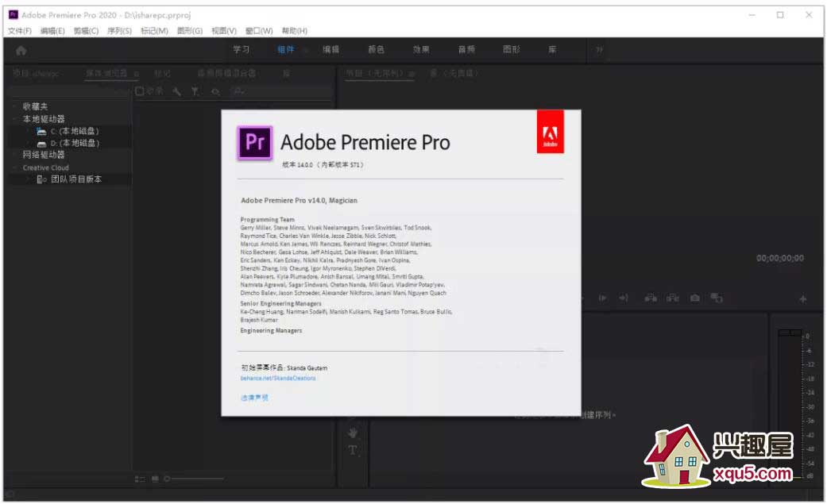Toggle the Ingest checkbox in Media Browser
Viewport: 827px width, 504px height.
(140, 91)
